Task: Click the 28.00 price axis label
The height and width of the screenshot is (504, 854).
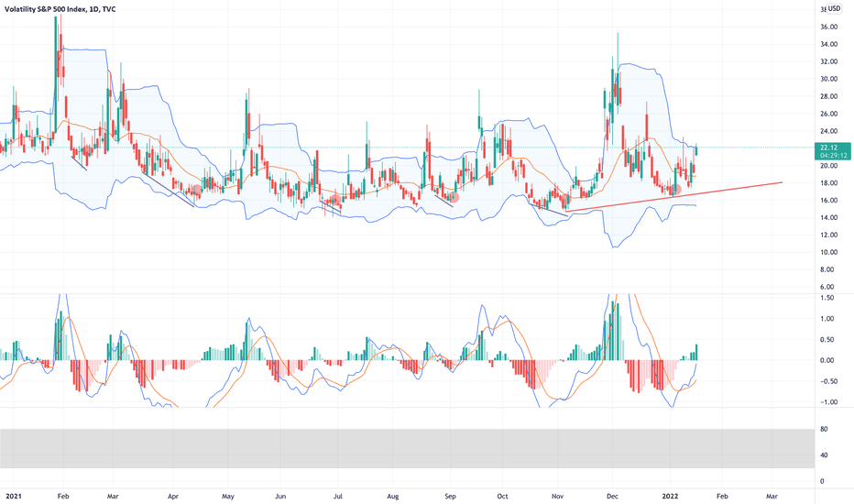Action: [x=828, y=96]
